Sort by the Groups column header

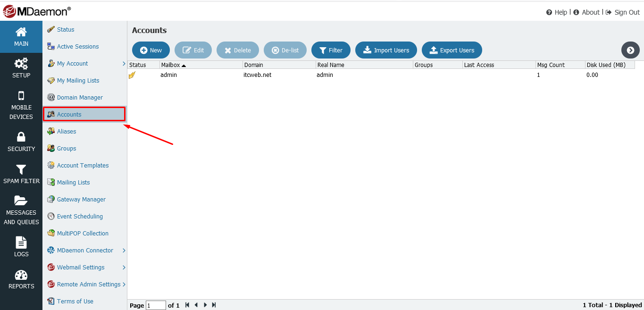click(437, 65)
